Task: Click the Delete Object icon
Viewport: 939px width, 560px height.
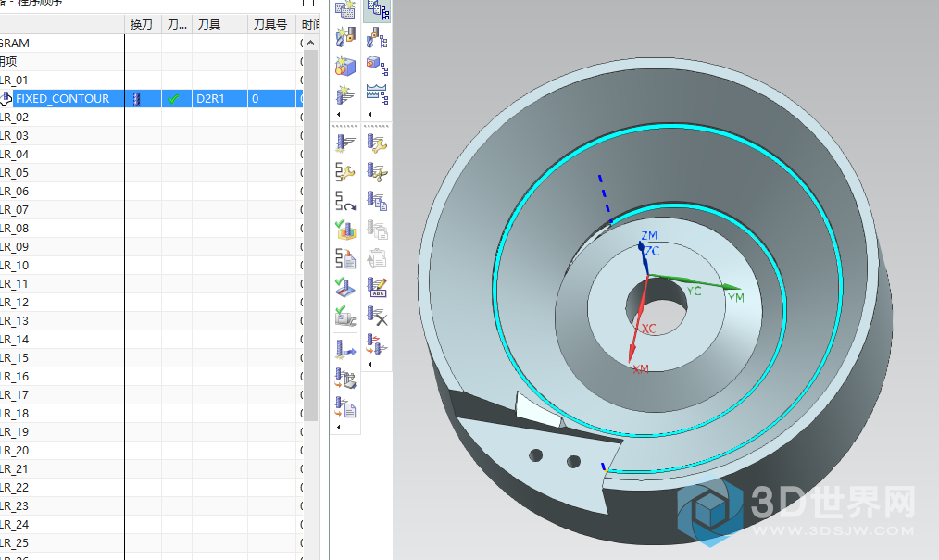Action: coord(377,316)
